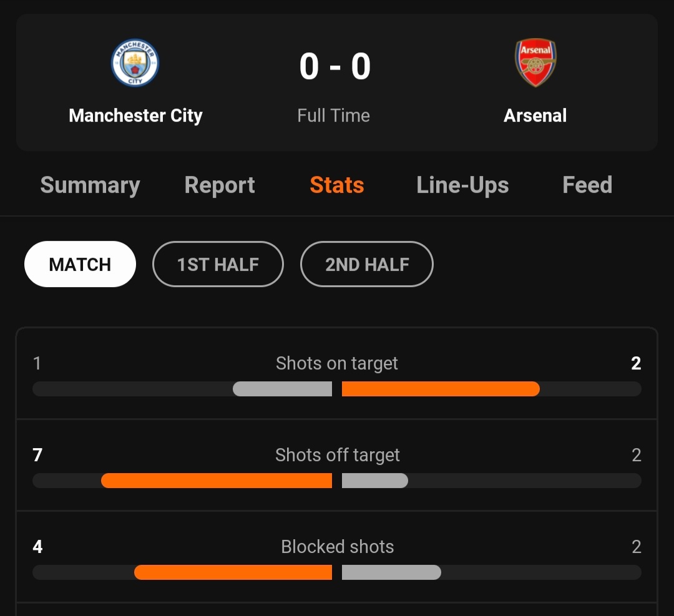Tap the 0 - 0 score

click(335, 66)
